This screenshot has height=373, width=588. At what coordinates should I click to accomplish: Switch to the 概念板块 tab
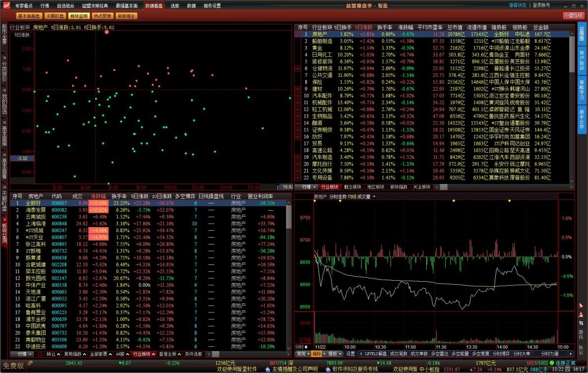tap(352, 187)
